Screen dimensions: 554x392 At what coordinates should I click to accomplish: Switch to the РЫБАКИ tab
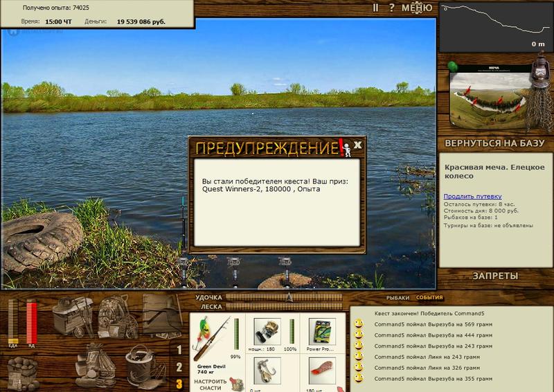tap(397, 298)
